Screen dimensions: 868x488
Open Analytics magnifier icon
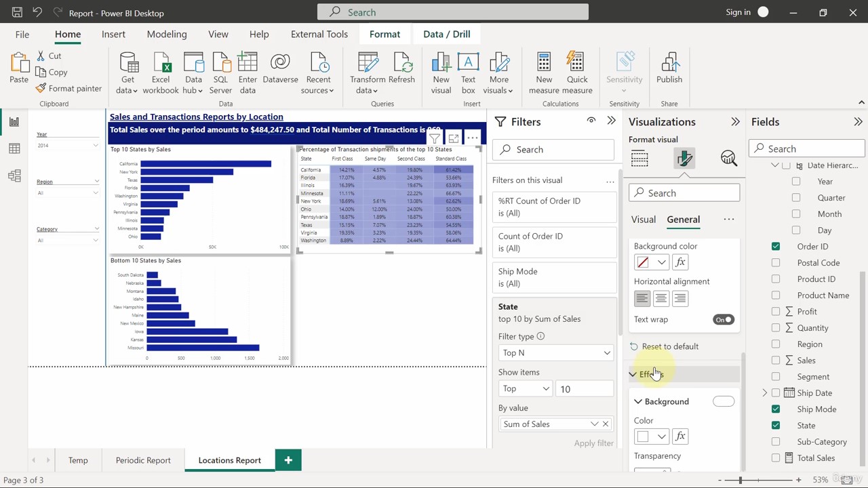point(729,159)
